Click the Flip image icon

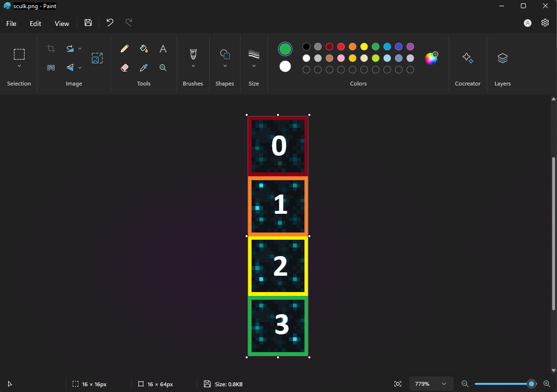point(70,67)
